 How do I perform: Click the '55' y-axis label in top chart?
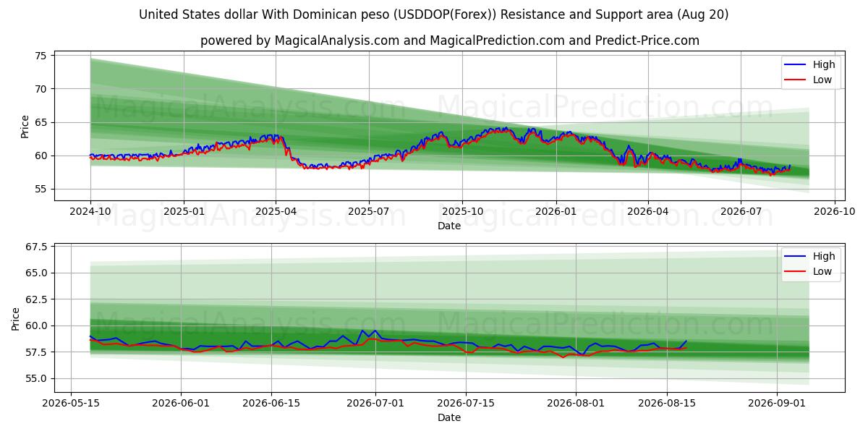pos(41,189)
